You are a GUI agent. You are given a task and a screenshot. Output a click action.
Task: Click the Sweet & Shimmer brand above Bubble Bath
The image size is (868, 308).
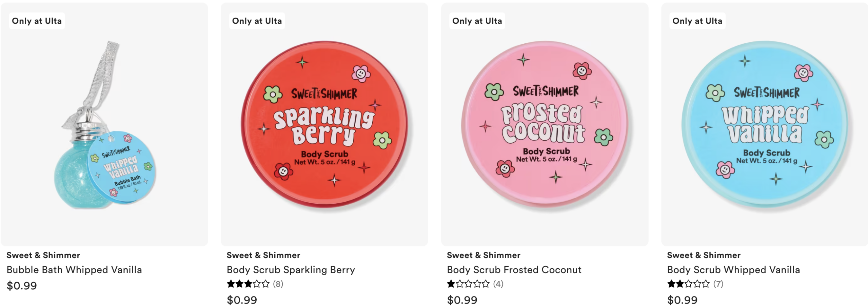43,255
